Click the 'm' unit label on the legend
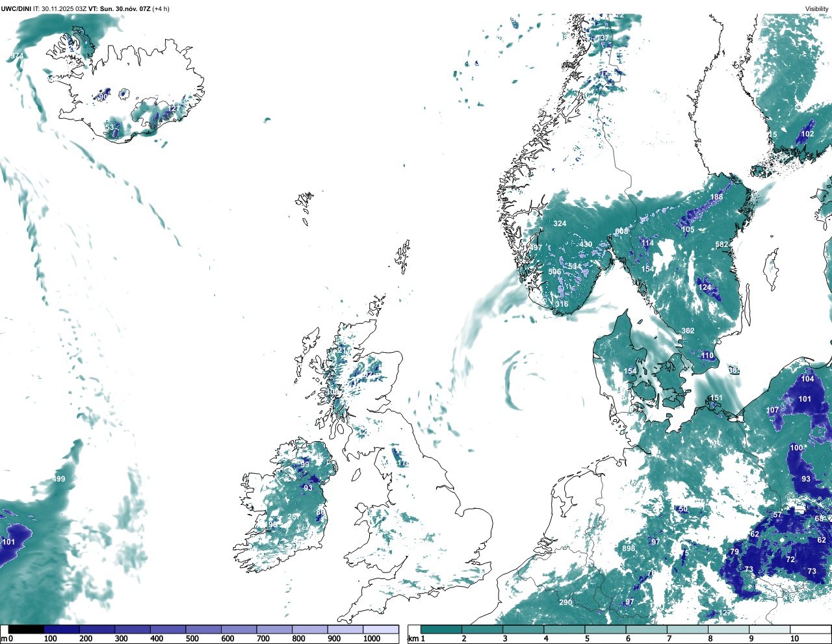The width and height of the screenshot is (832, 644). (3, 639)
